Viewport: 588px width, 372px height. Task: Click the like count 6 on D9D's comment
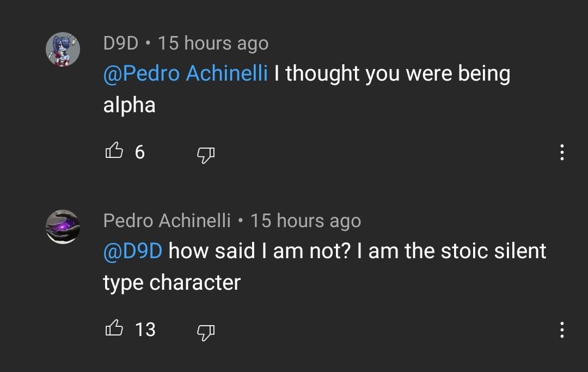[x=140, y=153]
